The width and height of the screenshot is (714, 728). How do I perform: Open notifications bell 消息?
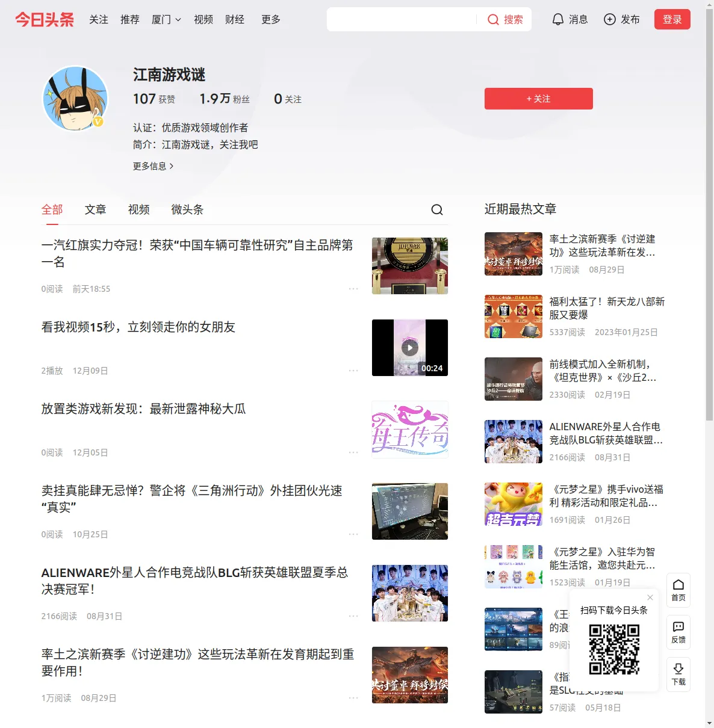click(x=570, y=19)
